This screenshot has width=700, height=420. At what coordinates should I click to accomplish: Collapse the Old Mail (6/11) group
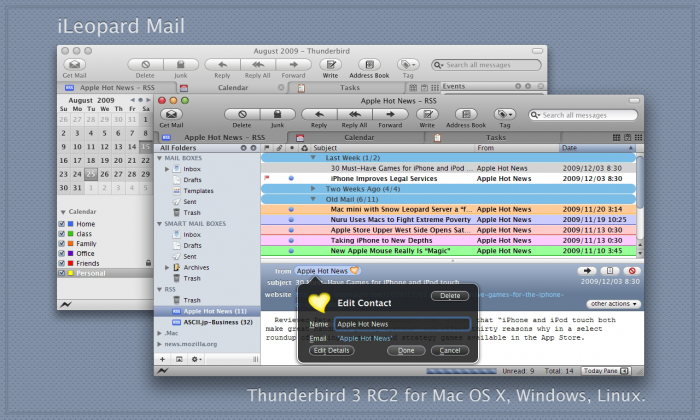(x=313, y=199)
